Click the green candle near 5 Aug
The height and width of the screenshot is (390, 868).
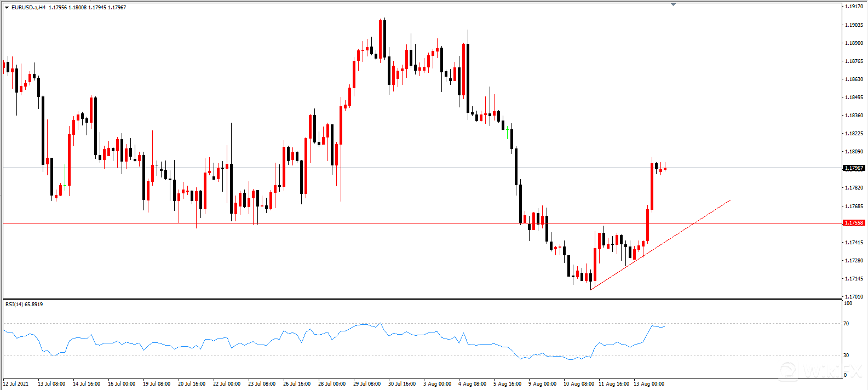point(508,132)
